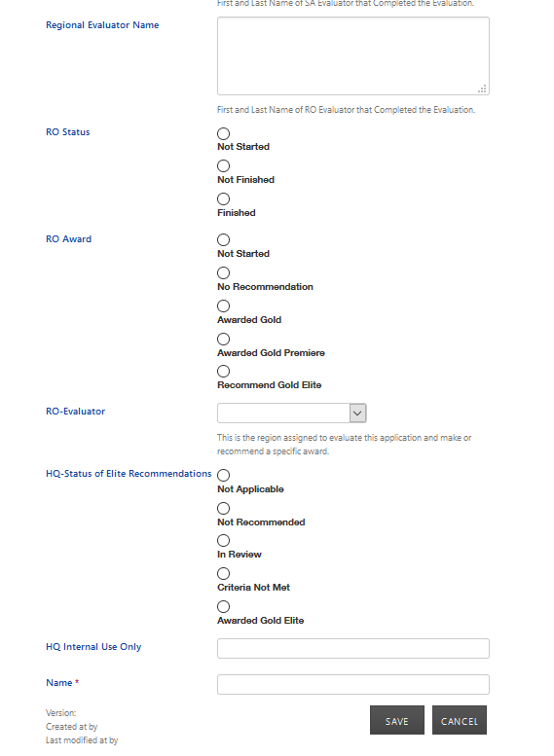Focus the HQ Internal Use Only field
The image size is (554, 756).
click(x=353, y=648)
